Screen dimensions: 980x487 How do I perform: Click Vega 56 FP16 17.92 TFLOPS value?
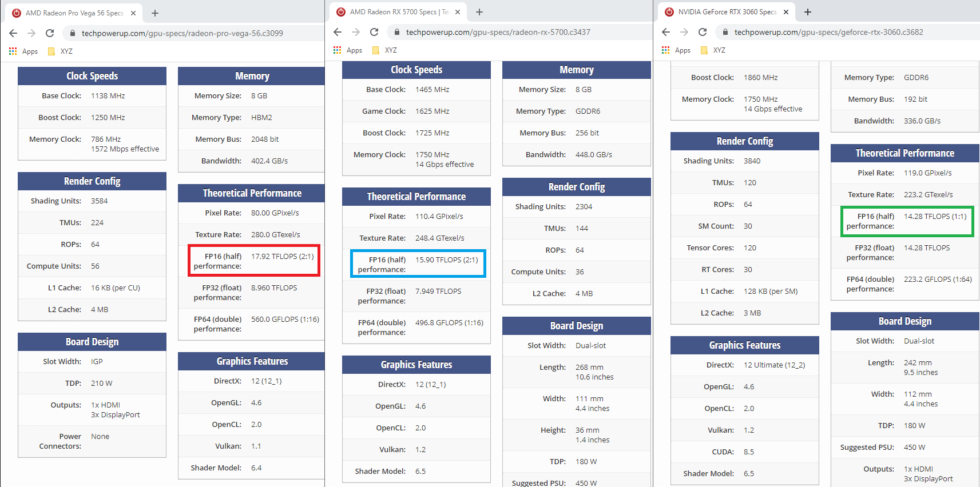tap(283, 256)
